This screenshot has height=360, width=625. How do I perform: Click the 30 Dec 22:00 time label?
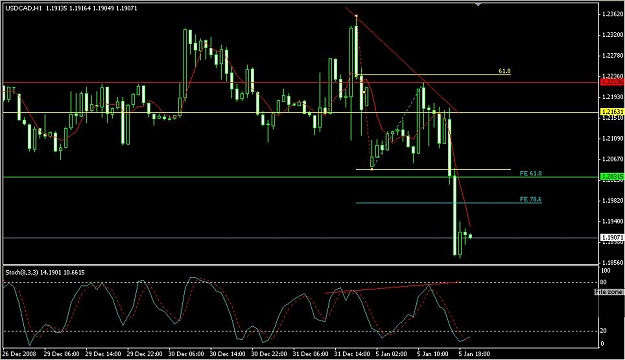click(x=269, y=354)
